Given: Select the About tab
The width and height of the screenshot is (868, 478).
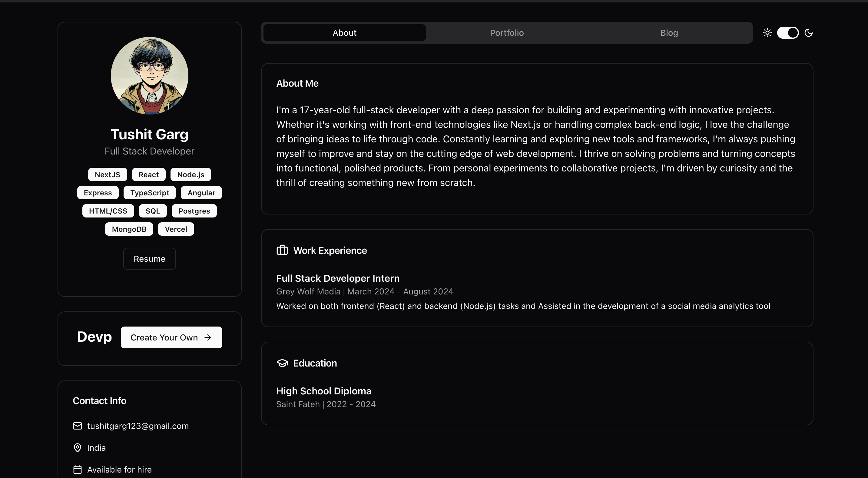Looking at the screenshot, I should point(344,33).
